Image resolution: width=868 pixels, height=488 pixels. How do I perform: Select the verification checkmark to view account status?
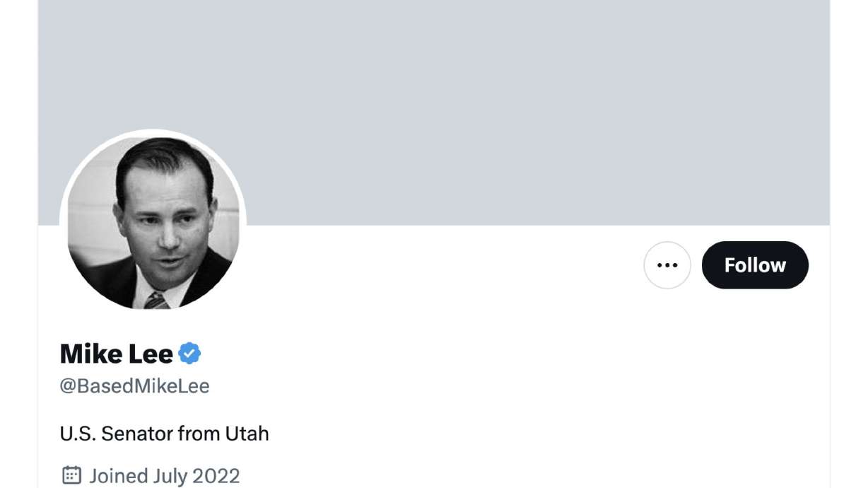click(x=190, y=353)
